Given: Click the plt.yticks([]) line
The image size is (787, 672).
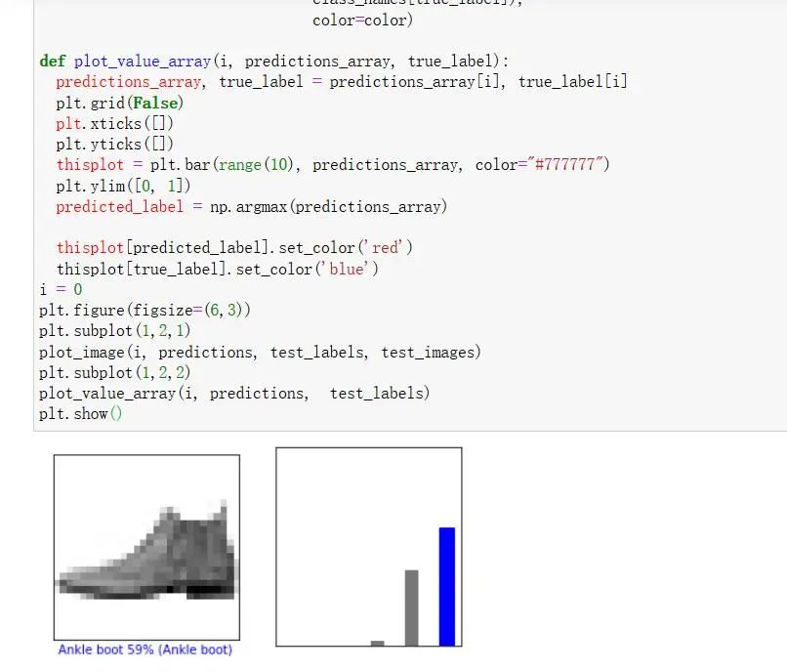Looking at the screenshot, I should [114, 144].
